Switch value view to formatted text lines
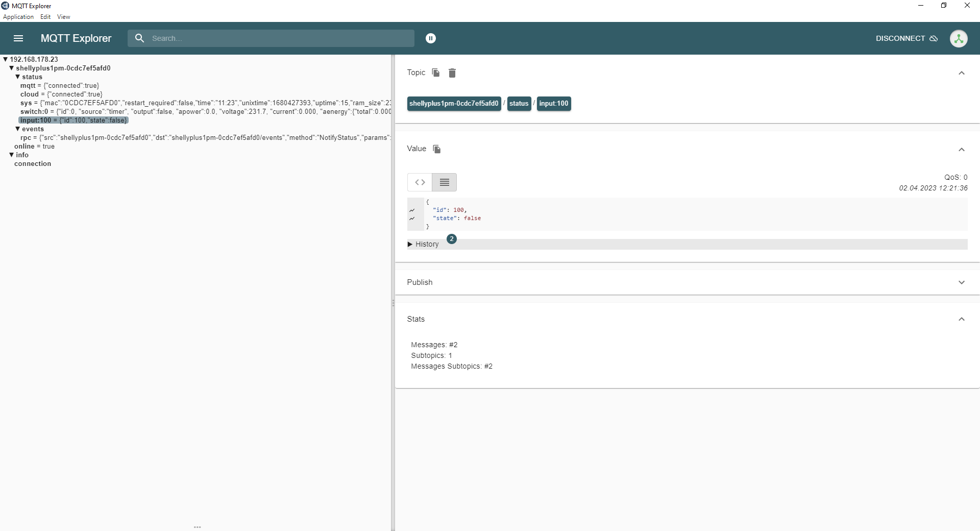This screenshot has width=980, height=531. coord(445,182)
